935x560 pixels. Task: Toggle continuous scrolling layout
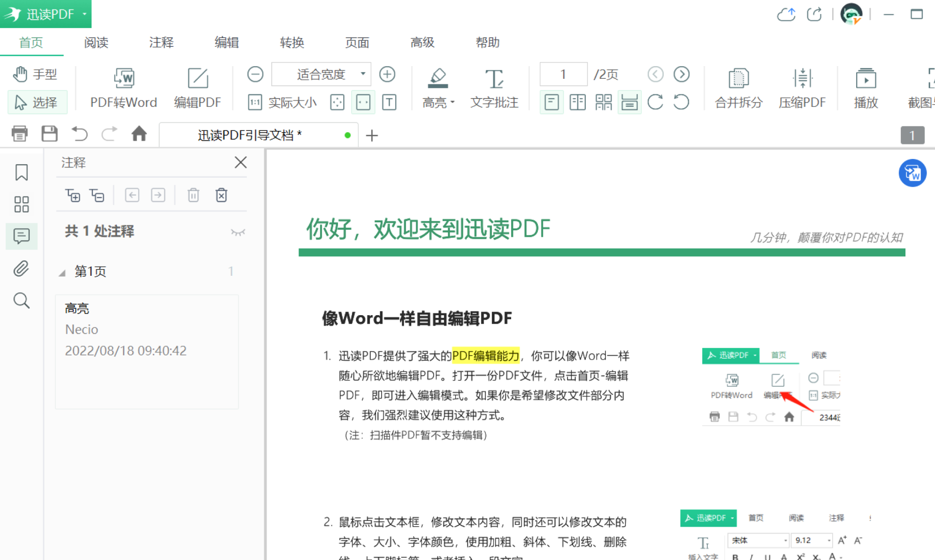point(629,102)
